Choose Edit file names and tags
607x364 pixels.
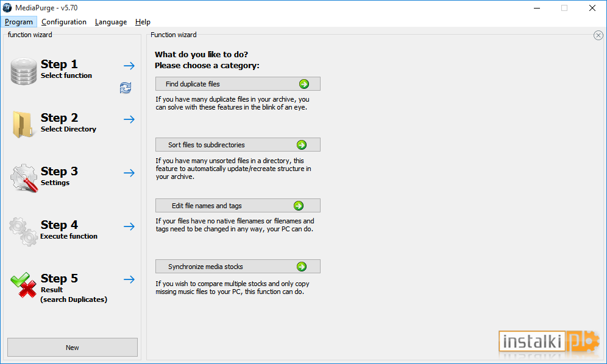238,206
